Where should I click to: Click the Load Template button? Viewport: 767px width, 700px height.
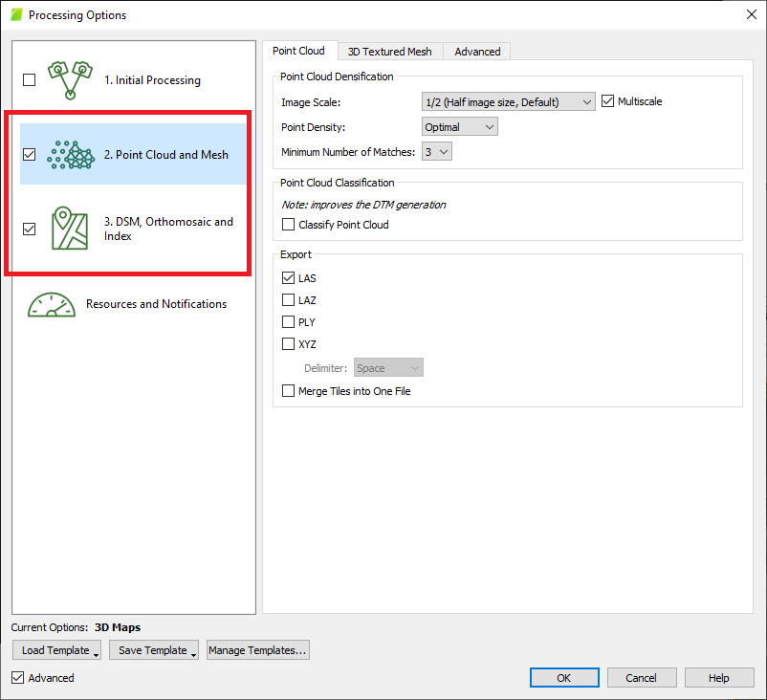point(56,650)
